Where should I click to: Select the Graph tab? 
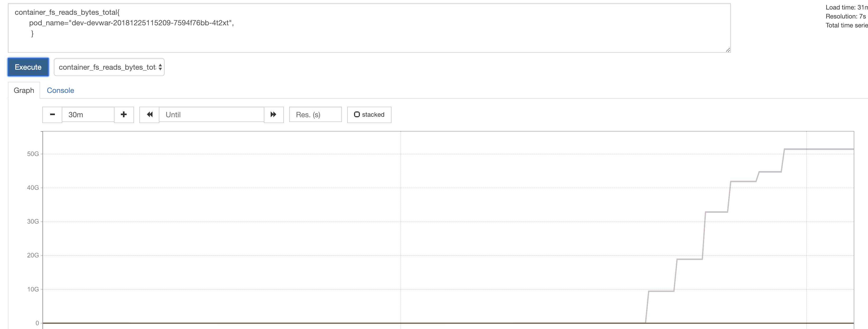[23, 90]
